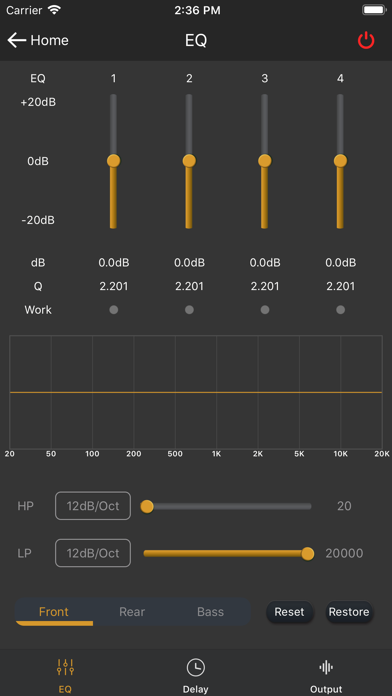Select the Front channel tab
This screenshot has width=392, height=696.
pyautogui.click(x=54, y=612)
